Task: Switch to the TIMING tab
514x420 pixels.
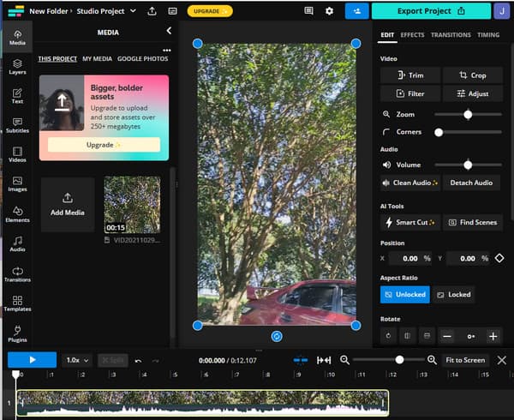Action: [x=488, y=35]
